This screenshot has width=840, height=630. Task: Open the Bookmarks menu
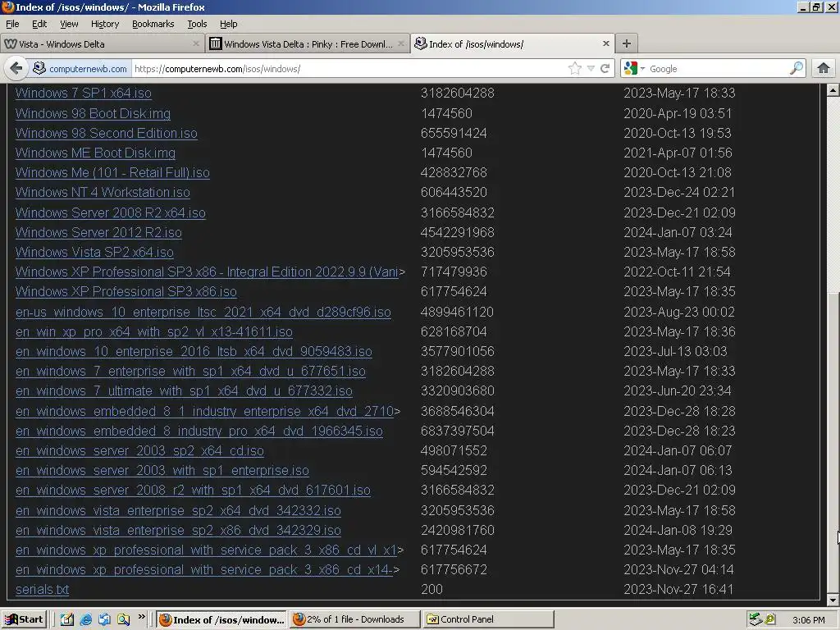153,24
